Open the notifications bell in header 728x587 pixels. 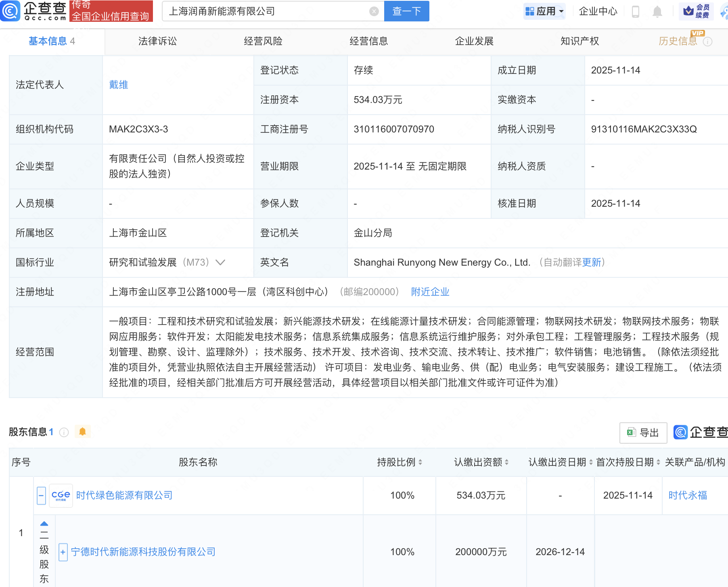tap(657, 12)
